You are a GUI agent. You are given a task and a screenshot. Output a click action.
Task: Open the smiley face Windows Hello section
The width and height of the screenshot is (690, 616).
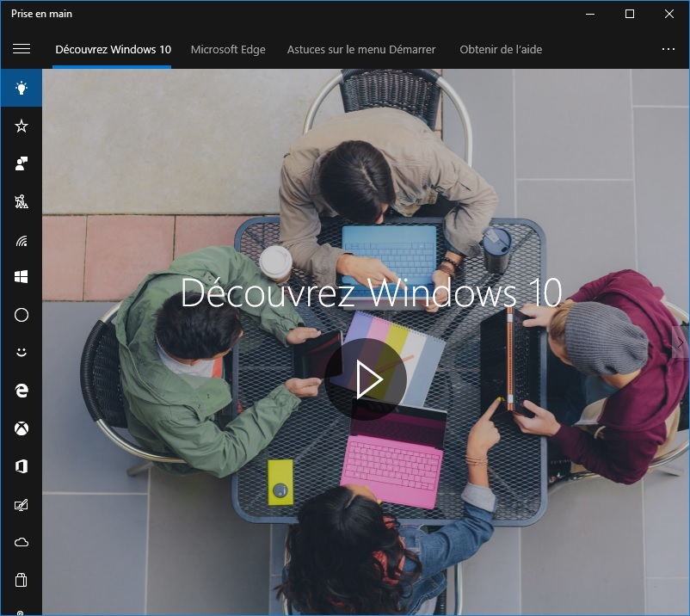click(22, 353)
